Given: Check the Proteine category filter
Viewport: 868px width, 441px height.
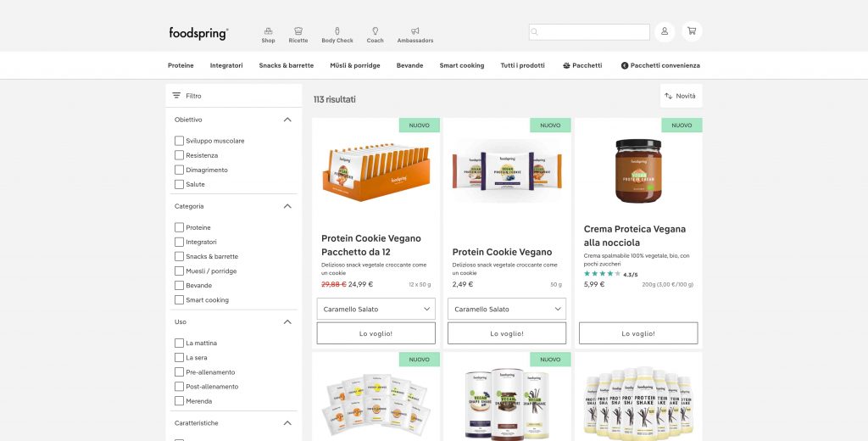Looking at the screenshot, I should [x=180, y=227].
